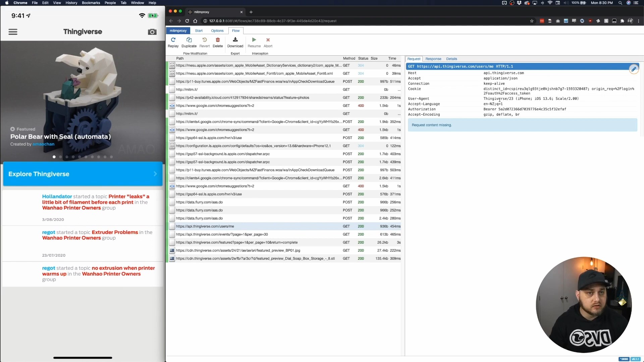Select the thingiverse events?page=1 flow
Image resolution: width=644 pixels, height=362 pixels.
coord(284,234)
